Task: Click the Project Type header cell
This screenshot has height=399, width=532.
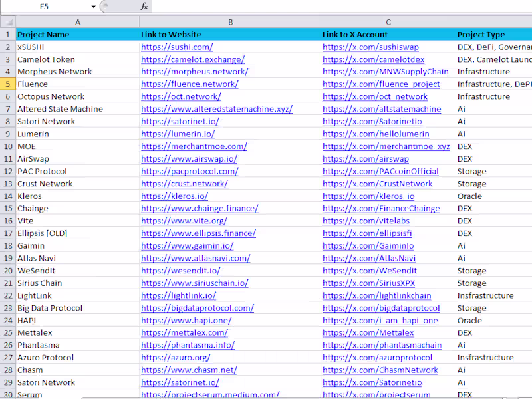Action: pos(494,35)
